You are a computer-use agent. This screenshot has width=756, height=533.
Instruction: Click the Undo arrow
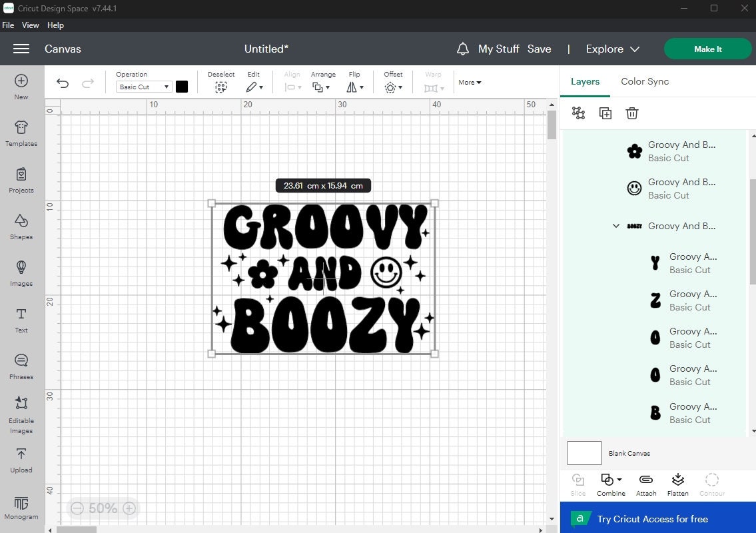pos(63,83)
